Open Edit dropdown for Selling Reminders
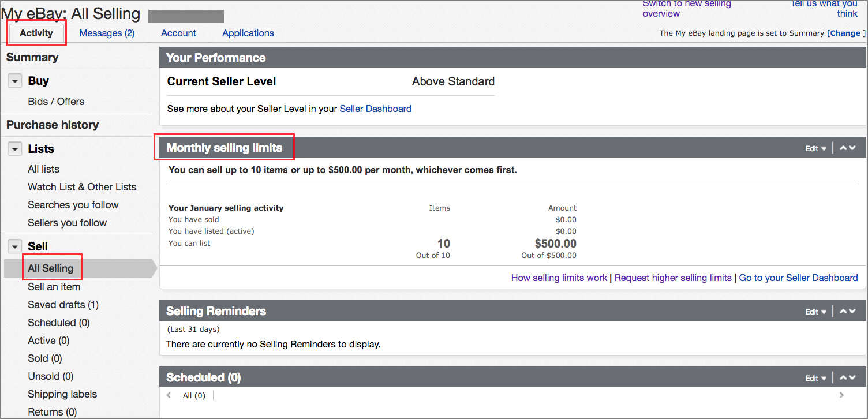This screenshot has width=868, height=419. pyautogui.click(x=815, y=312)
